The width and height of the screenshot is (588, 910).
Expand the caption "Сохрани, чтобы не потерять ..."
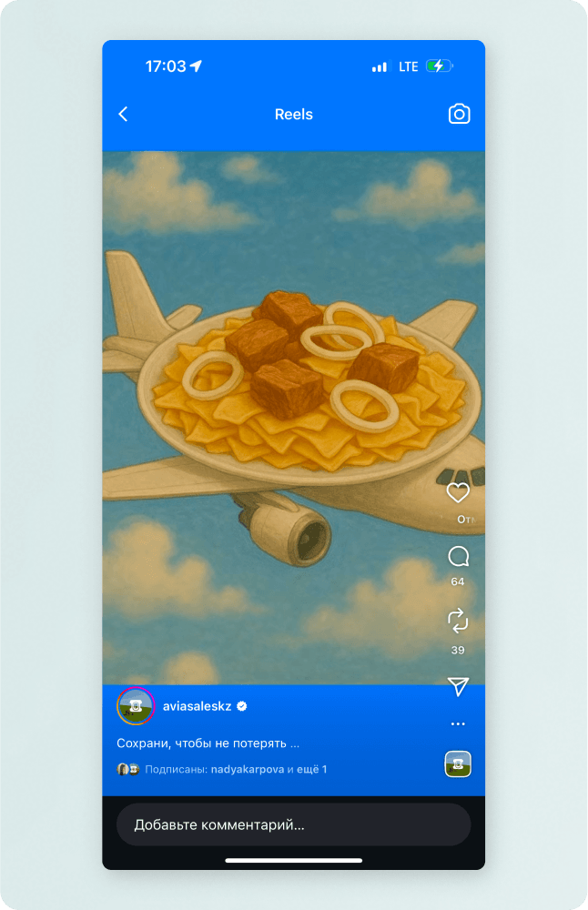point(208,743)
